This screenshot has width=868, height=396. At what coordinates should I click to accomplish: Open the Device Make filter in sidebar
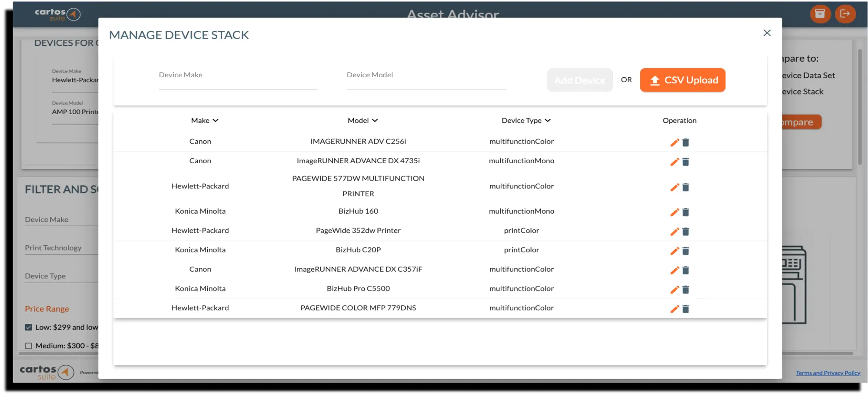61,219
